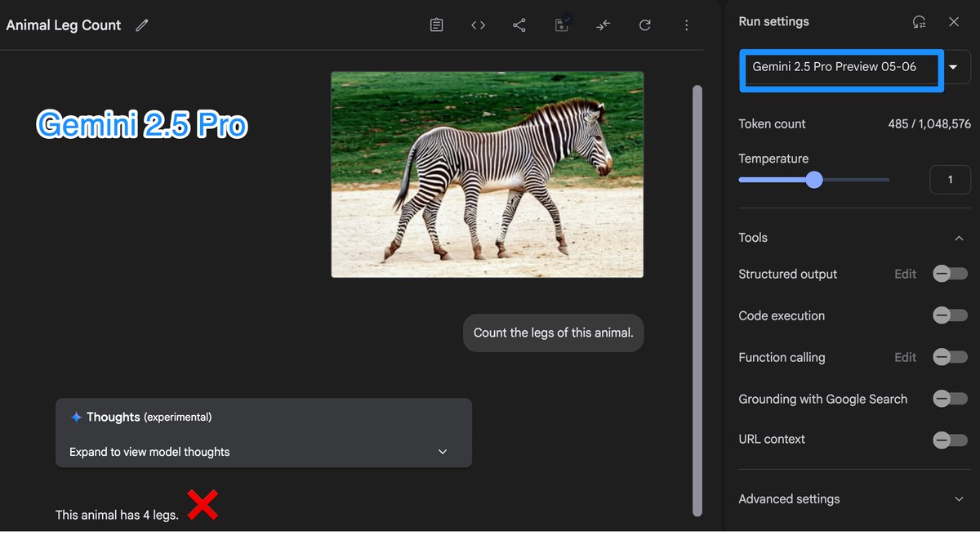The width and height of the screenshot is (980, 554).
Task: Click the refresh chat icon
Action: tap(645, 25)
